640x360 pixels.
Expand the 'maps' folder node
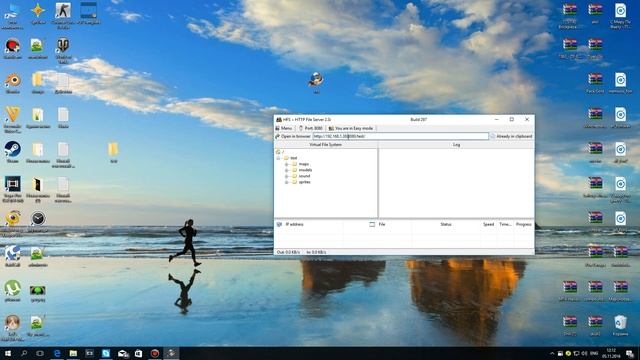(287, 164)
